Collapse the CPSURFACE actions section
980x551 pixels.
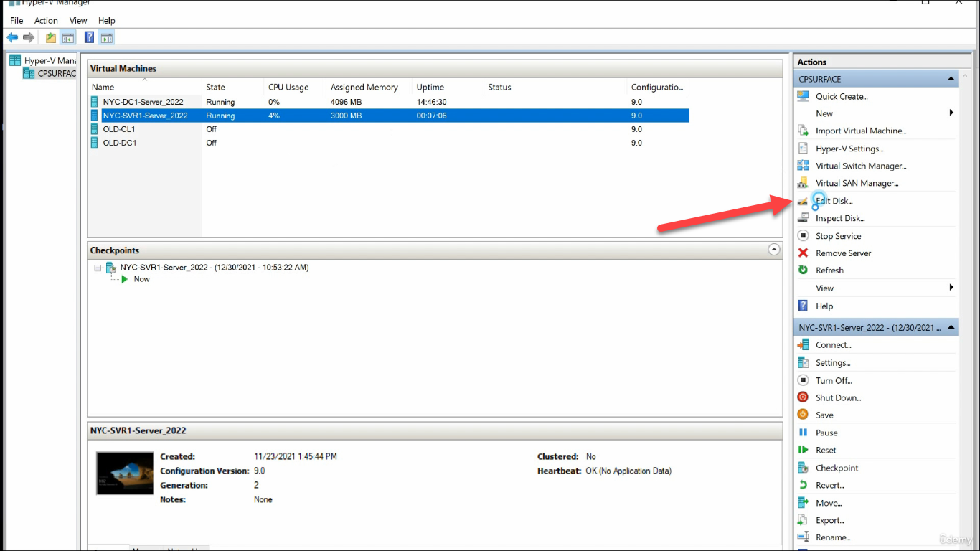(951, 79)
